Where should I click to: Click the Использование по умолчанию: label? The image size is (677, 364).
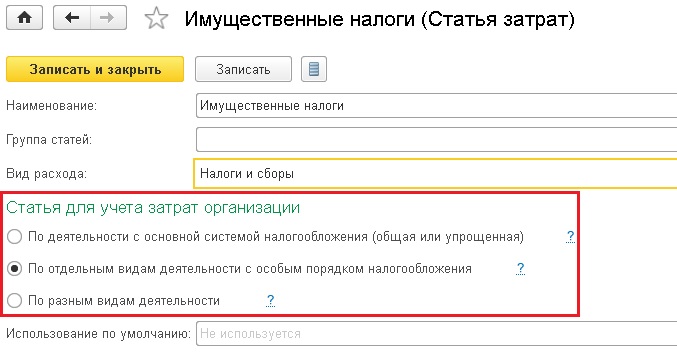coord(98,334)
